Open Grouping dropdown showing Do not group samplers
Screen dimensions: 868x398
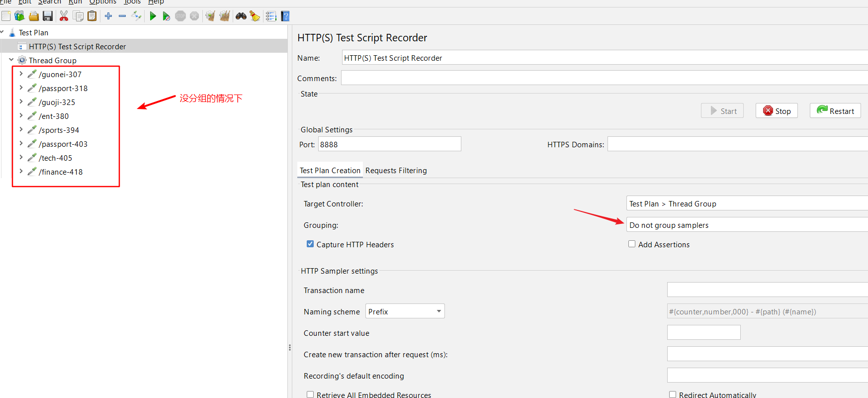tap(746, 225)
